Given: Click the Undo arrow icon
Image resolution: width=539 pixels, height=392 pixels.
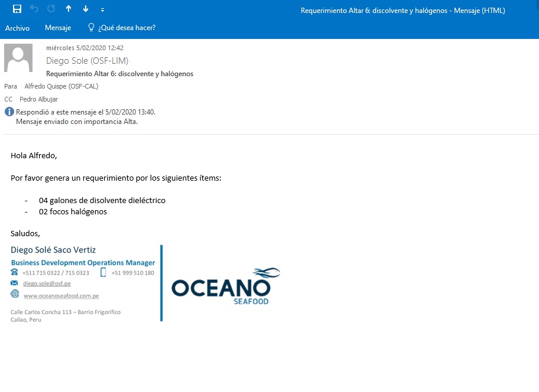Looking at the screenshot, I should (x=34, y=9).
